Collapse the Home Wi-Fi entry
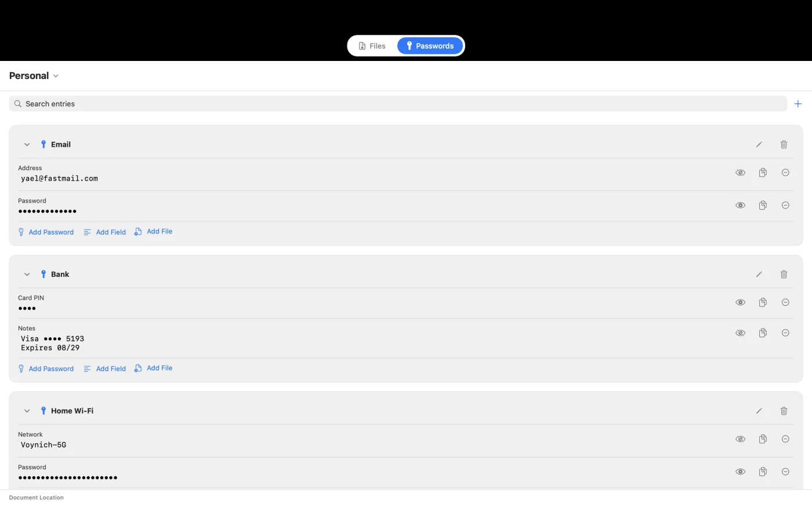The image size is (812, 508). pyautogui.click(x=27, y=411)
